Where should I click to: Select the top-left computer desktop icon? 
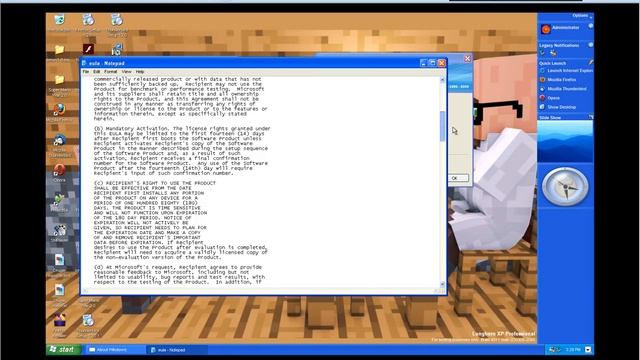pos(59,20)
